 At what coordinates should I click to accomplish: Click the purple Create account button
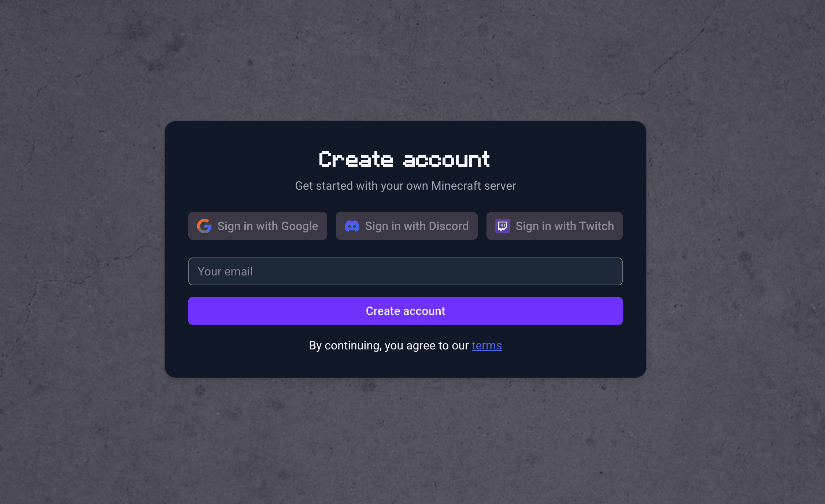click(x=406, y=311)
